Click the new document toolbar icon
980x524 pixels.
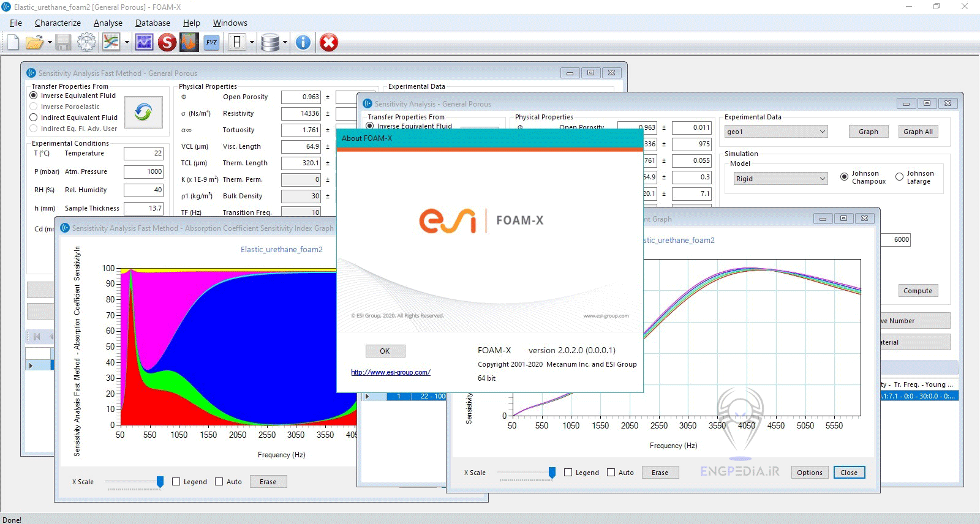click(13, 42)
